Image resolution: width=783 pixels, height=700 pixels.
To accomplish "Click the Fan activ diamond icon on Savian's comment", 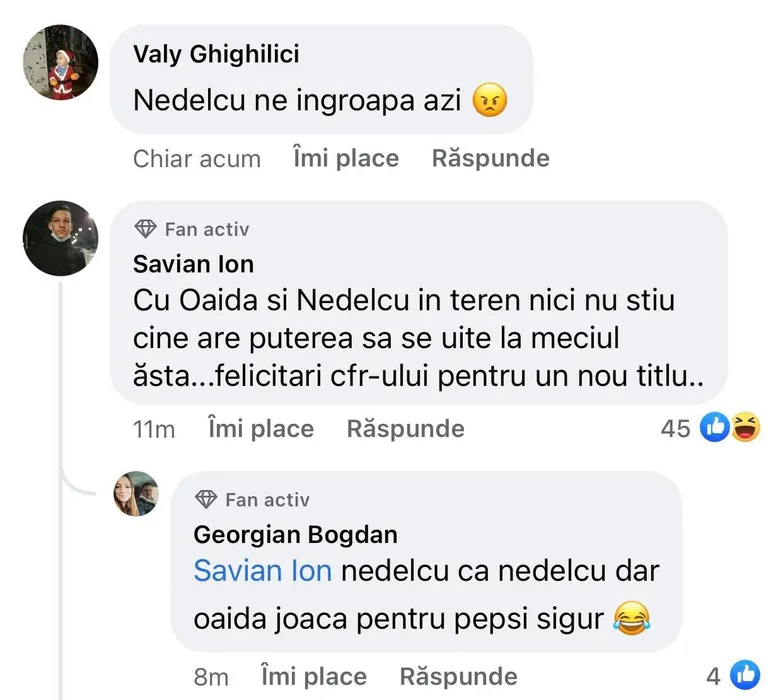I will [146, 229].
